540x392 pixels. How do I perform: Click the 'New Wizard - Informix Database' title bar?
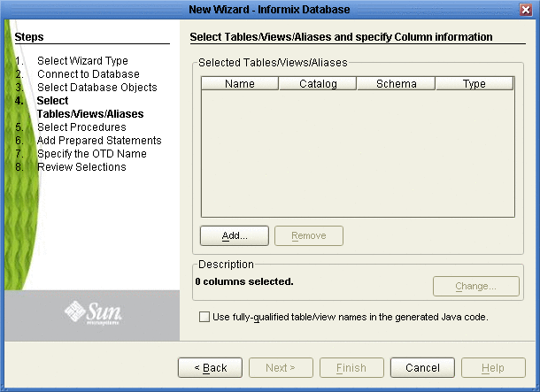[x=269, y=10]
